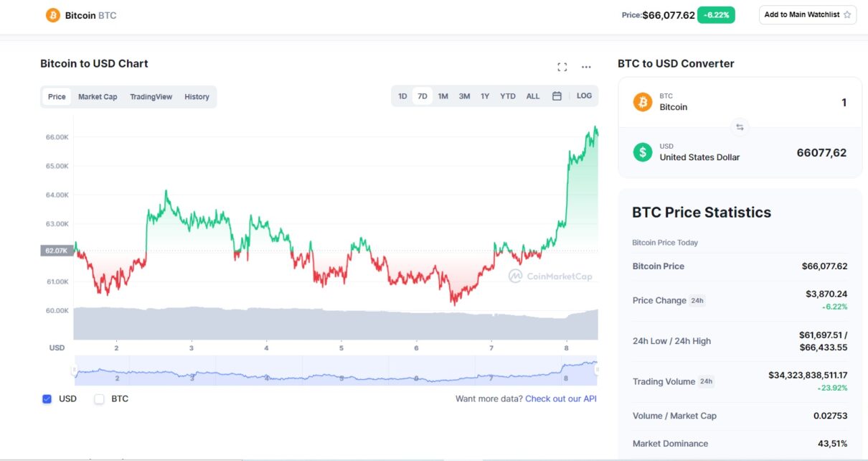868x461 pixels.
Task: Click the green US Dollar icon
Action: tap(643, 152)
